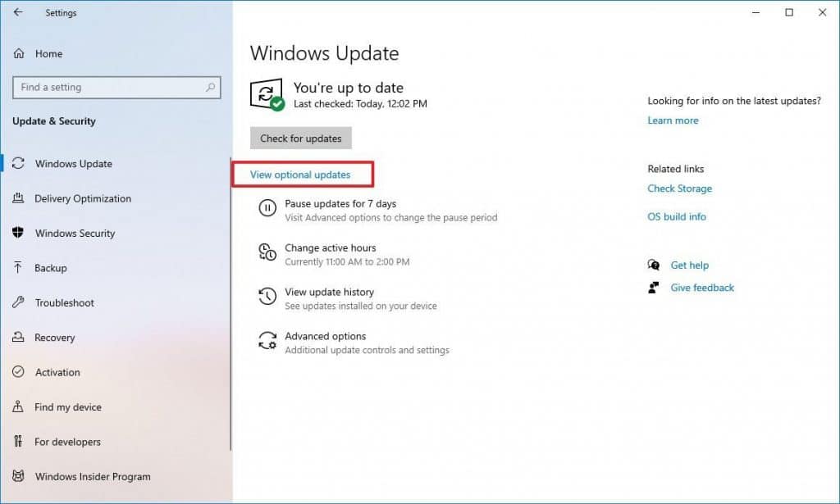Viewport: 840px width, 504px height.
Task: Open Delivery Optimization settings page
Action: tap(83, 198)
